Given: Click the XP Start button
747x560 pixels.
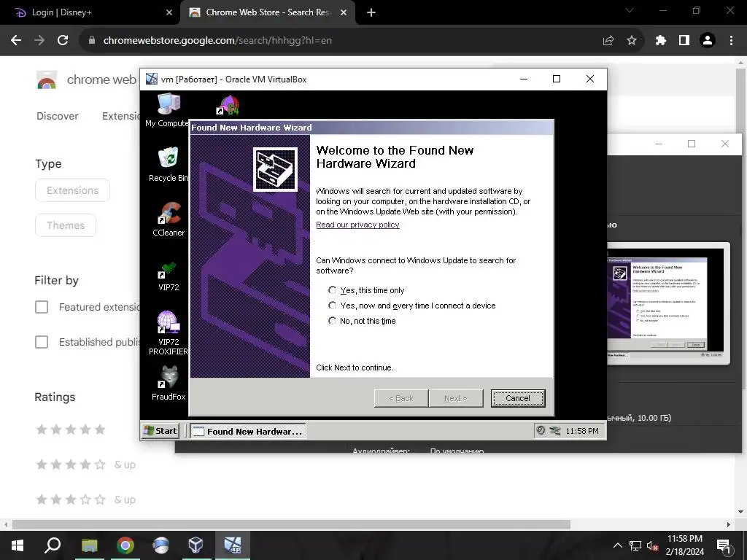Looking at the screenshot, I should [160, 430].
